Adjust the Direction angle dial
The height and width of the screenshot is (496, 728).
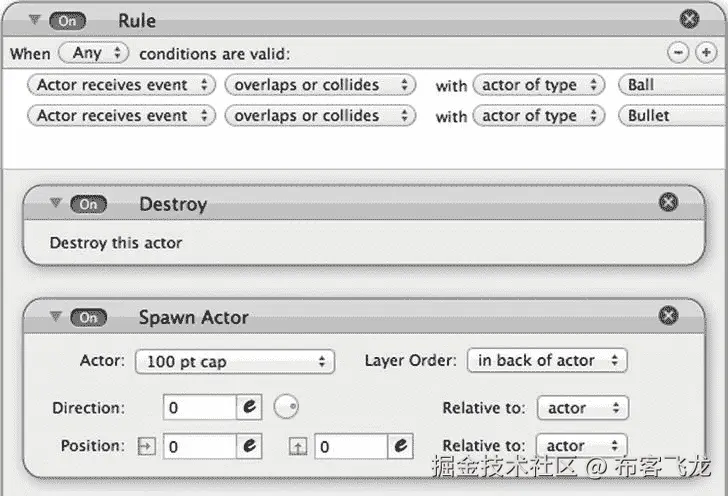[x=286, y=407]
